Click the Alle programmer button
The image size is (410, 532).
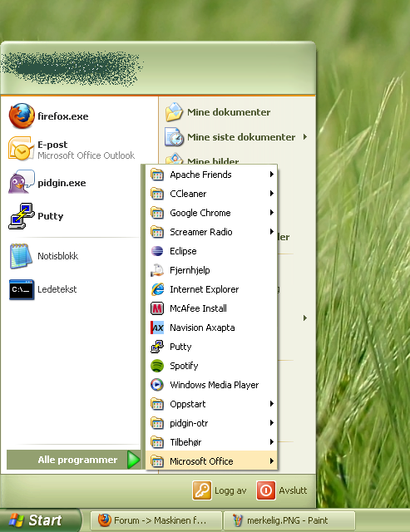(73, 460)
